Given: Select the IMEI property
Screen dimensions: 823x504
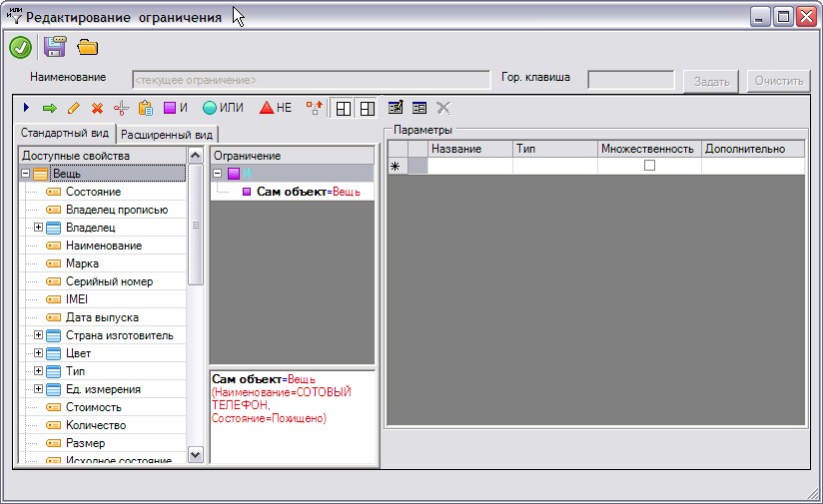Looking at the screenshot, I should click(x=77, y=299).
